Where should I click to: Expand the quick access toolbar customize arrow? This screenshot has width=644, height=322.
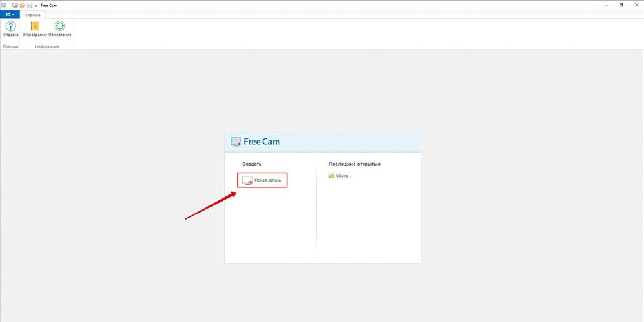[x=35, y=5]
